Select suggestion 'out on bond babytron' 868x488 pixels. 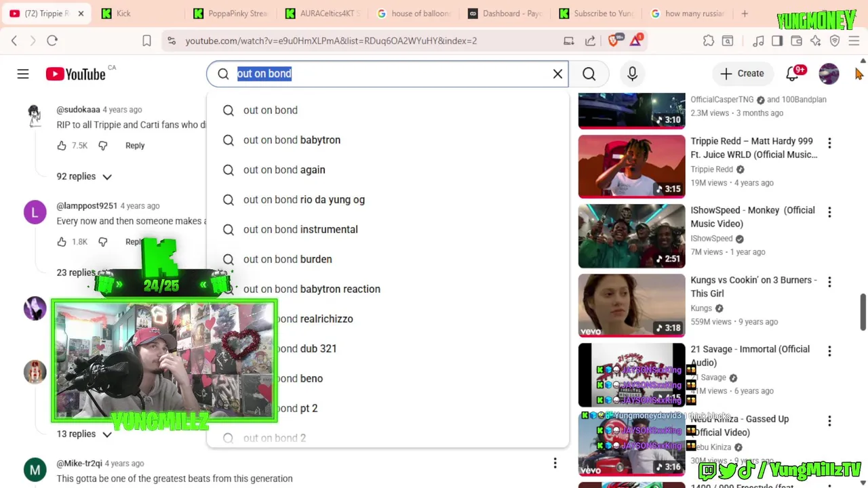coord(388,140)
